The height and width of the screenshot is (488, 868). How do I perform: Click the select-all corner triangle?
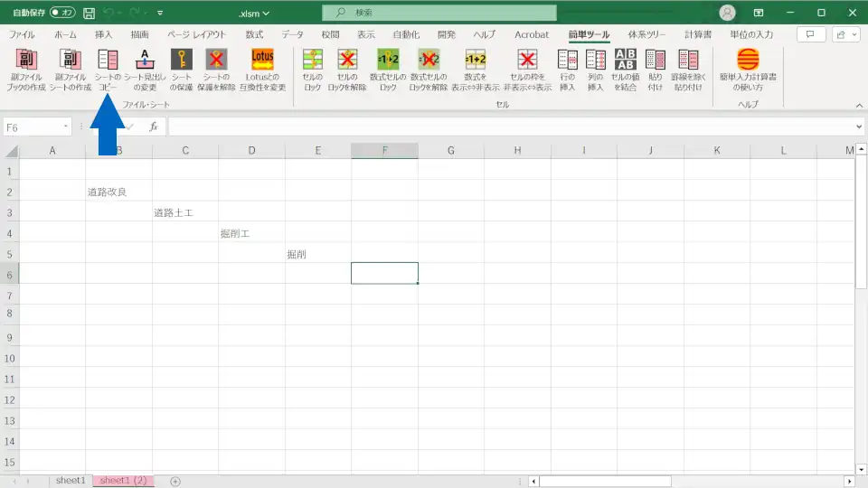click(x=11, y=151)
